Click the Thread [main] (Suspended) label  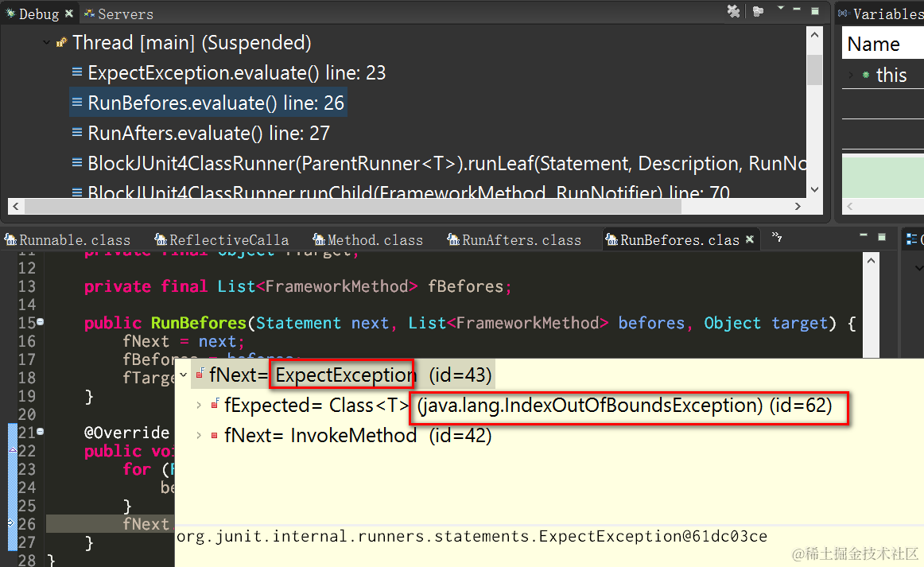click(192, 42)
